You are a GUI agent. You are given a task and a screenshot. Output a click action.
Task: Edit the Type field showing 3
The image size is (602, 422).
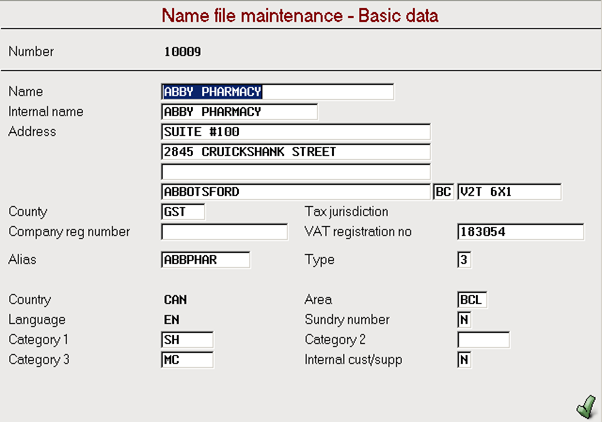pyautogui.click(x=464, y=260)
